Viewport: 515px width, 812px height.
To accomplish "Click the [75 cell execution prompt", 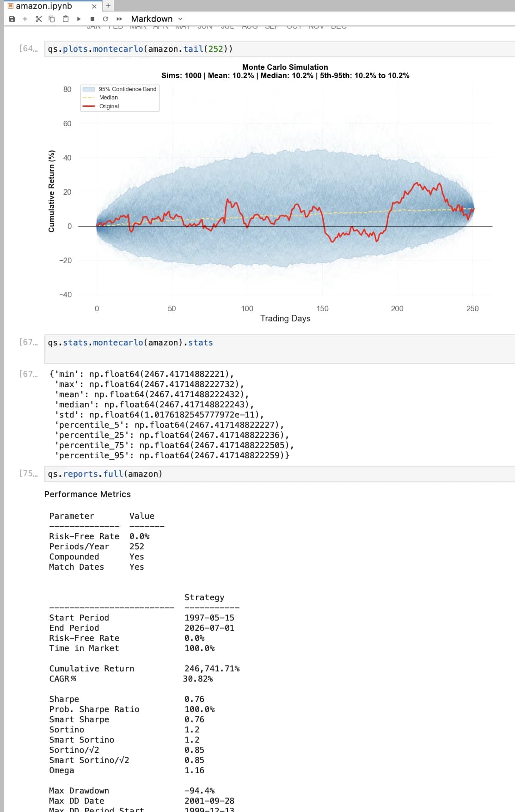I will pyautogui.click(x=28, y=474).
